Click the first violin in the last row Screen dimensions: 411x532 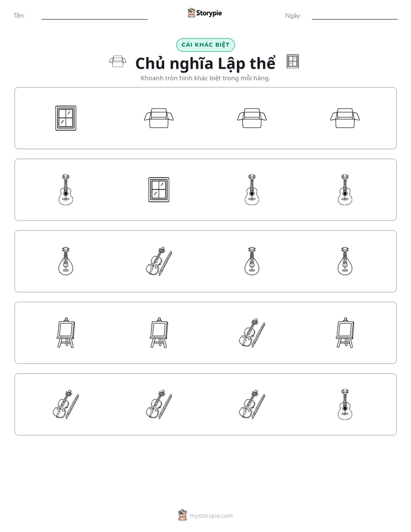(66, 404)
